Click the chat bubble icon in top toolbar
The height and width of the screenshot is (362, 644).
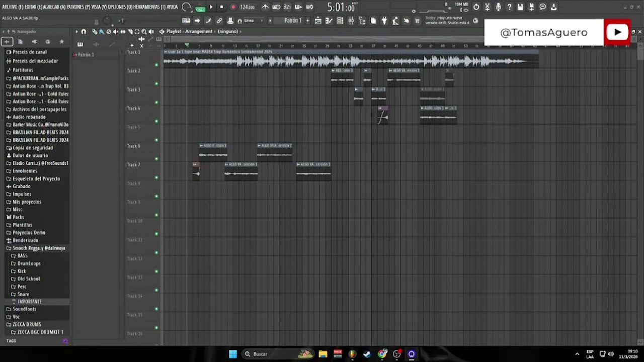542,7
